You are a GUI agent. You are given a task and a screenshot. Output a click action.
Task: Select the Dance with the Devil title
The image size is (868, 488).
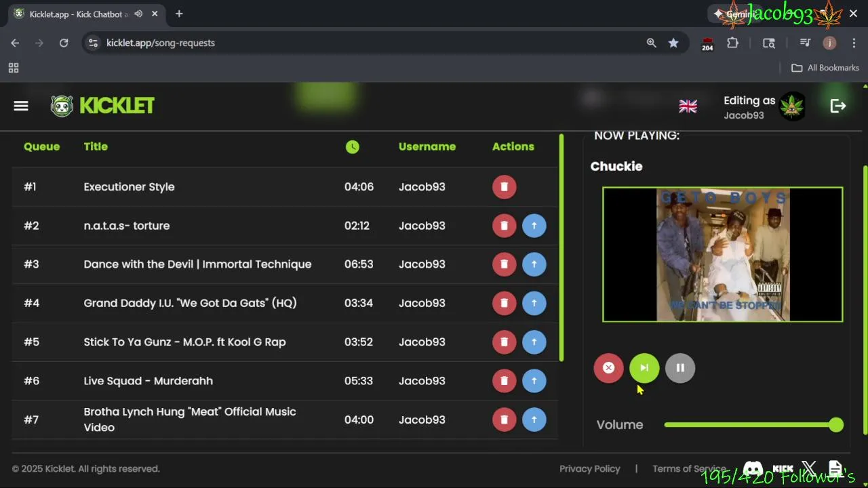[197, 264]
